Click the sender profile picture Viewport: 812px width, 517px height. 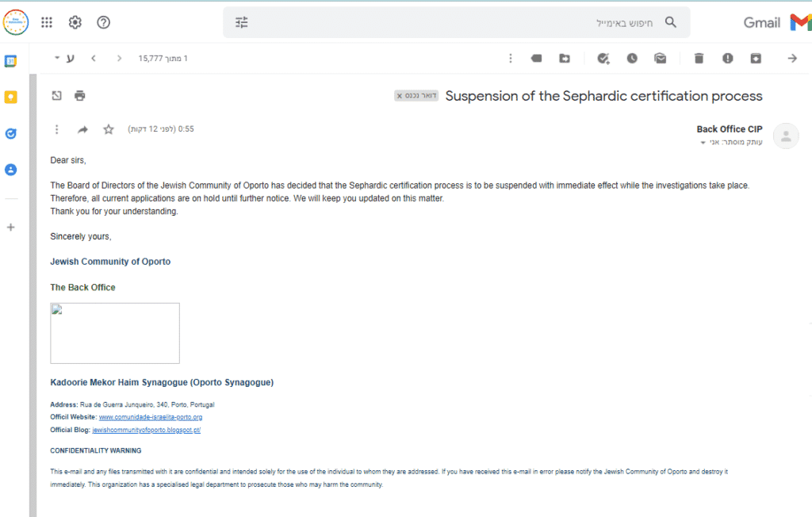click(x=786, y=136)
